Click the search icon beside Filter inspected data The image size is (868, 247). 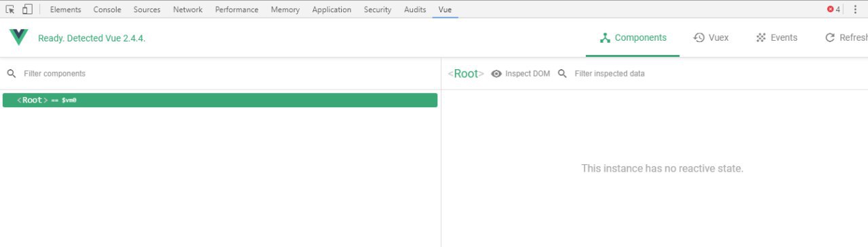(562, 73)
